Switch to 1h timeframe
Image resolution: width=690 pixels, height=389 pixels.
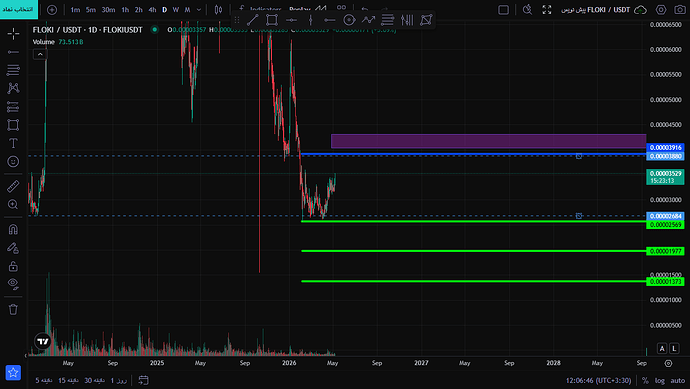point(125,10)
